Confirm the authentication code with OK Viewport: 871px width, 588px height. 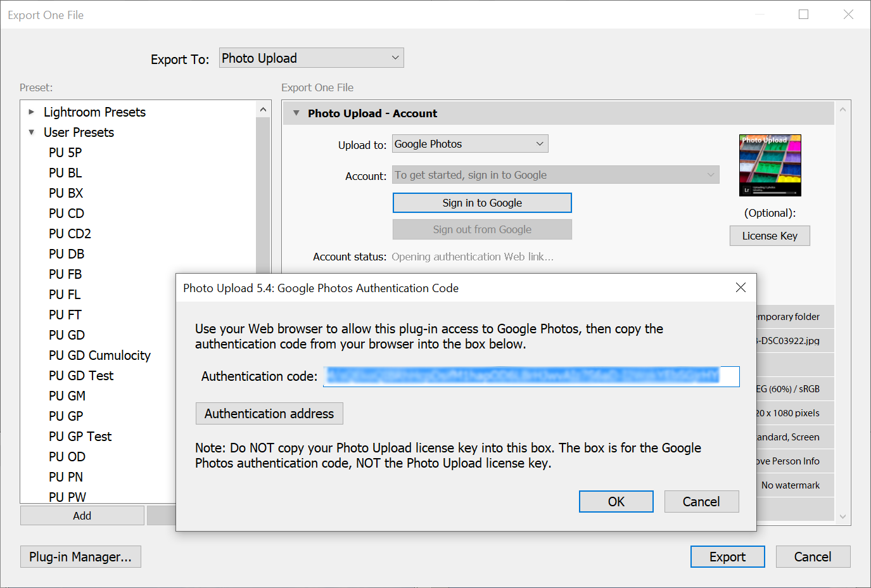616,502
